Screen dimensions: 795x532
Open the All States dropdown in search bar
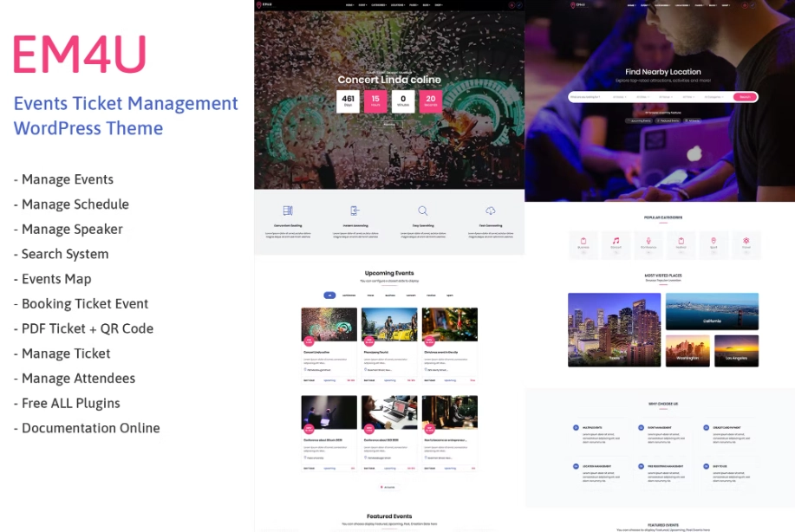click(x=621, y=97)
